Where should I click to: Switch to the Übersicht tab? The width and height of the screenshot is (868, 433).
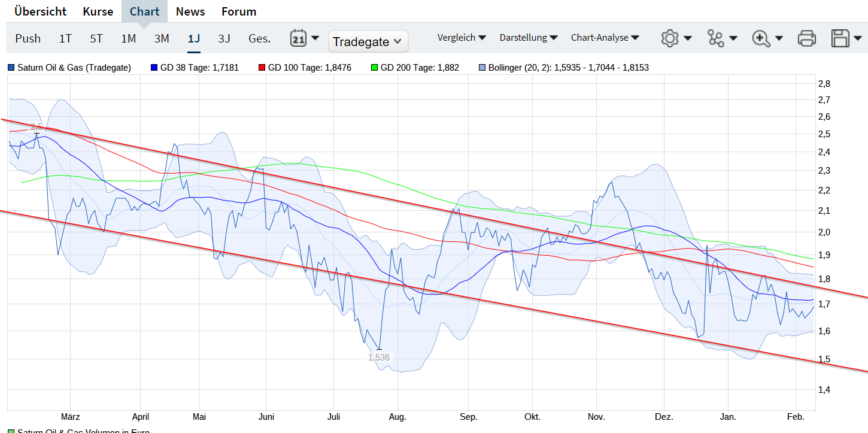click(x=40, y=11)
